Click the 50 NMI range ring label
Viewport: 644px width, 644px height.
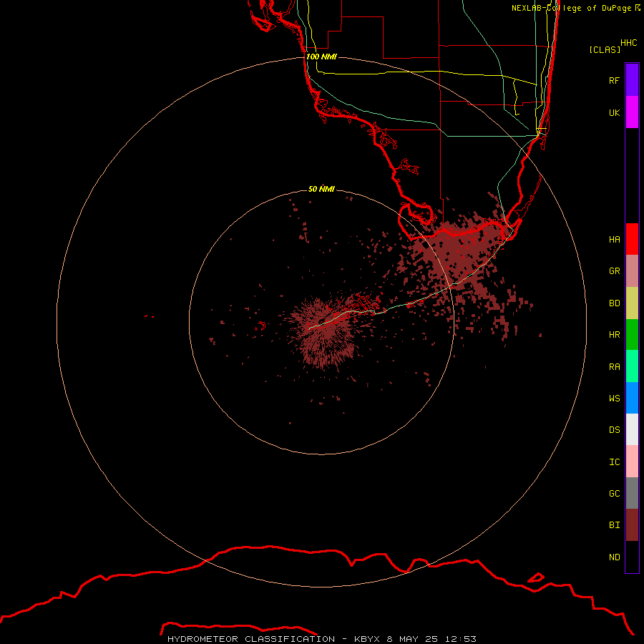click(321, 189)
